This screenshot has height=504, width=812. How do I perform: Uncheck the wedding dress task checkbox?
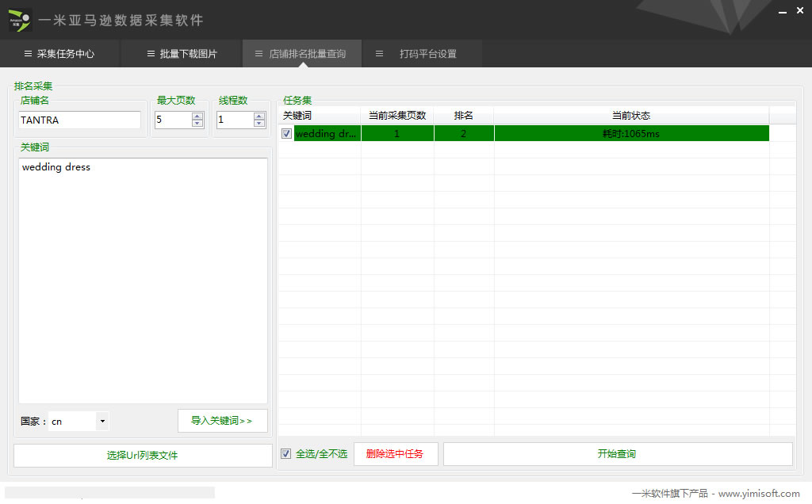click(x=287, y=134)
